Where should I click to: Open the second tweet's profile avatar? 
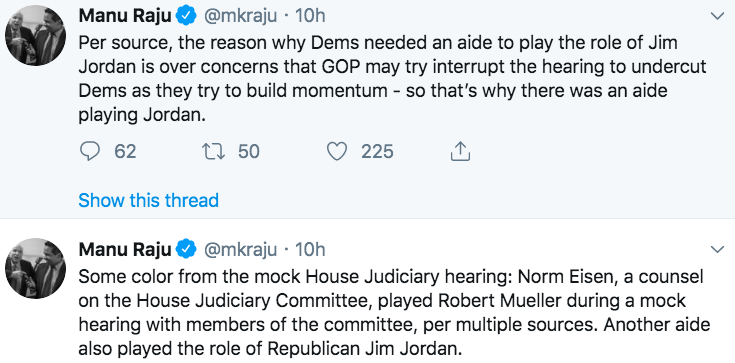35,268
